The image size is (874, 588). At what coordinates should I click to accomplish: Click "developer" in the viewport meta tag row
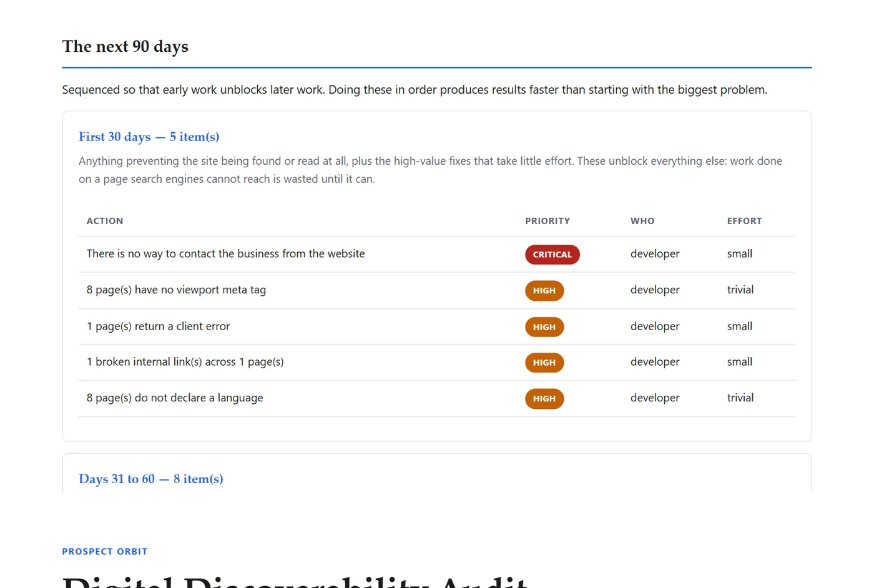(x=655, y=290)
